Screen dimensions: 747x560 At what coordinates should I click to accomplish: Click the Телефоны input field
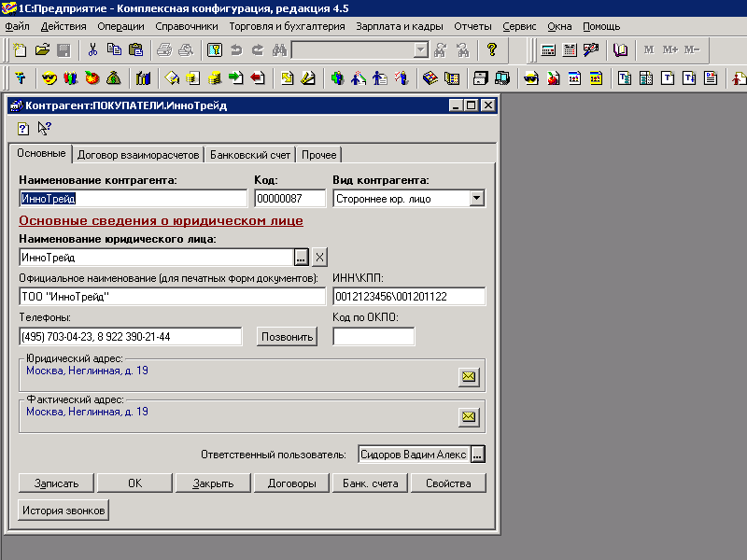131,337
